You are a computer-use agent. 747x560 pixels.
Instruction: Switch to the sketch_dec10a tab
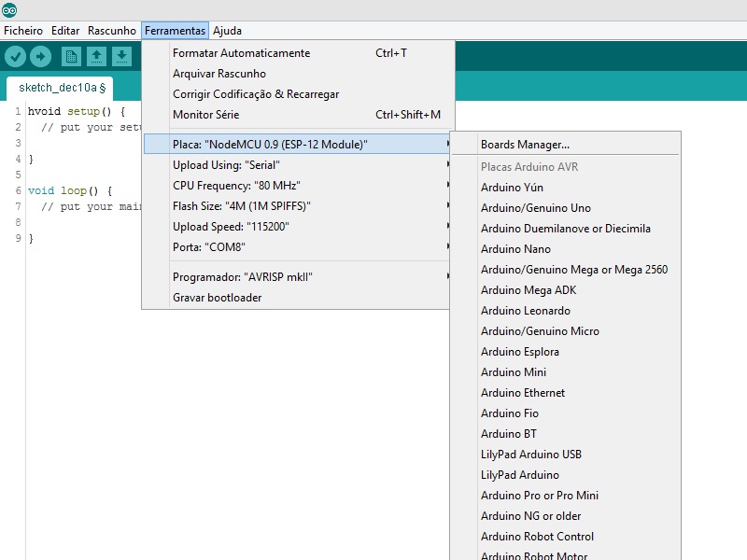[60, 88]
